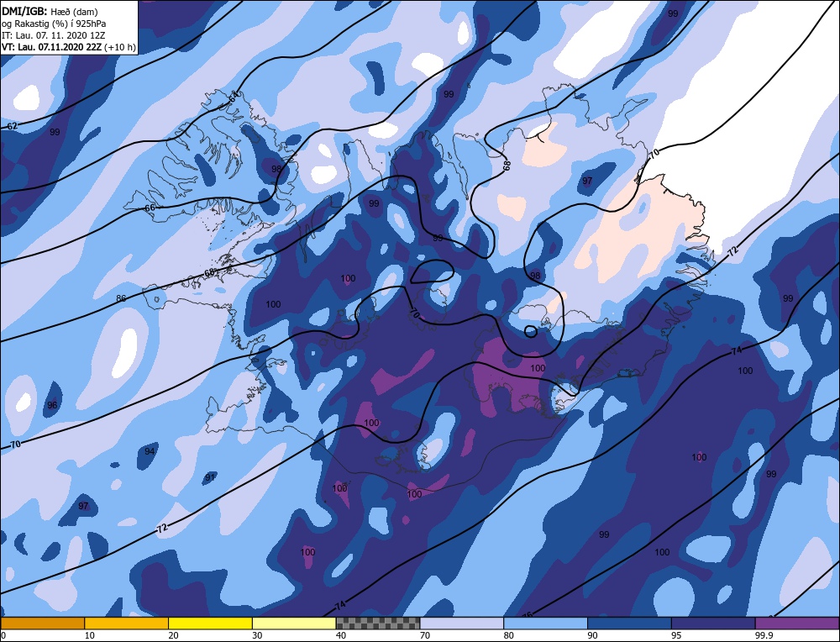Click the light blue 80–90 legend swatch

(x=545, y=623)
